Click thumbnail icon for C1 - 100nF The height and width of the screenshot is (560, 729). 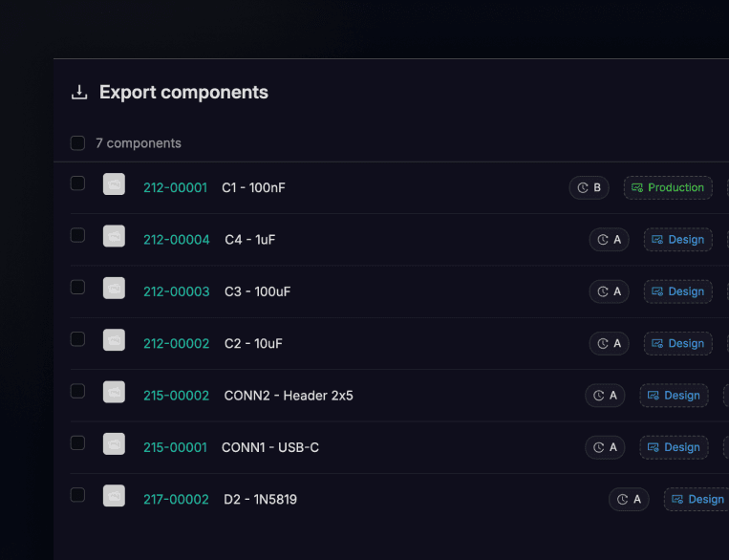pyautogui.click(x=114, y=184)
